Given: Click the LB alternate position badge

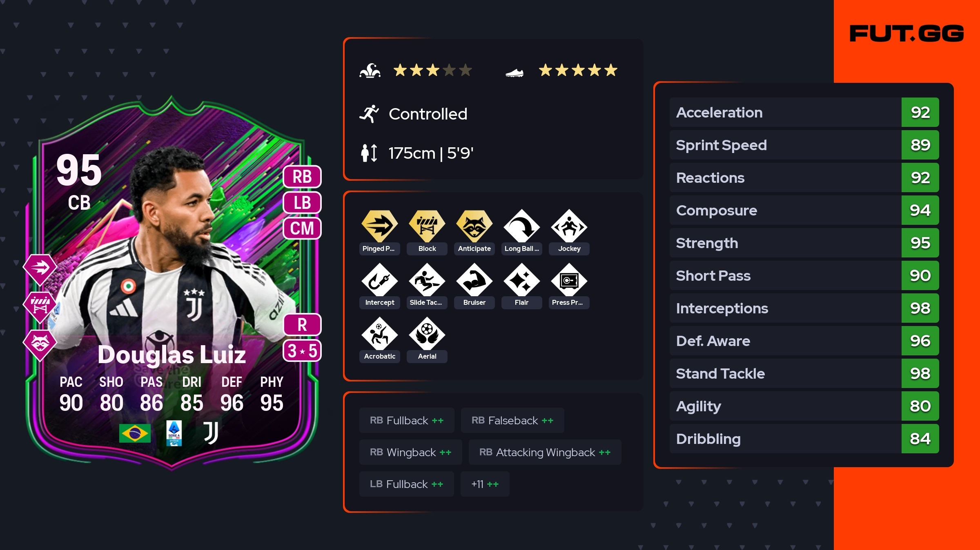Looking at the screenshot, I should click(302, 202).
